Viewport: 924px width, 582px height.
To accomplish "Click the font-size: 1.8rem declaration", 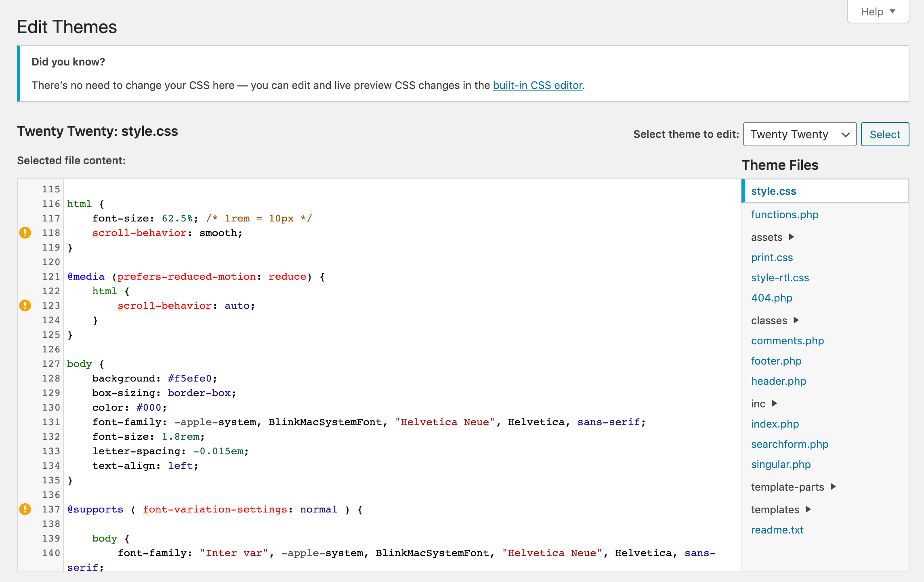I will click(x=149, y=437).
